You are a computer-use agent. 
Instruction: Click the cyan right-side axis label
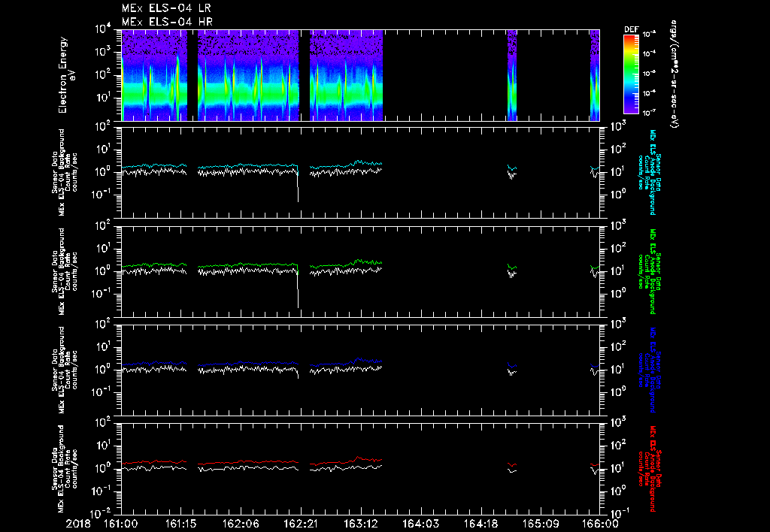[x=648, y=172]
